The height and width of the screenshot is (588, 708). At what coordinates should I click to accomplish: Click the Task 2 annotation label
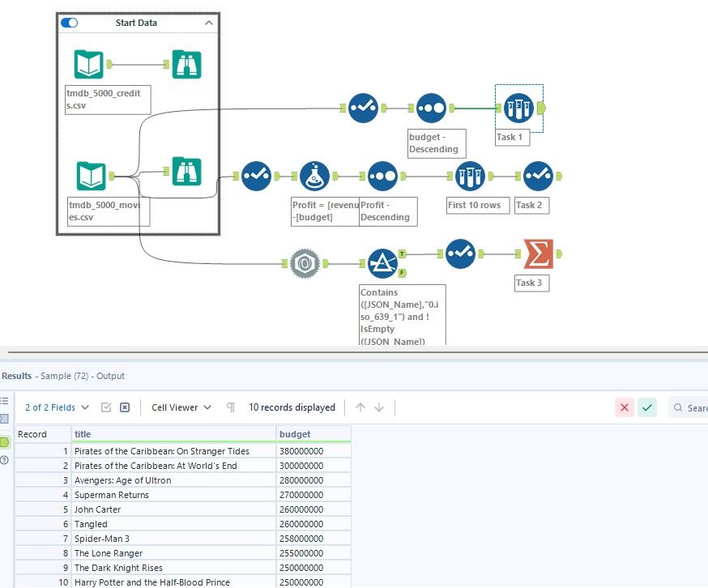(x=531, y=205)
